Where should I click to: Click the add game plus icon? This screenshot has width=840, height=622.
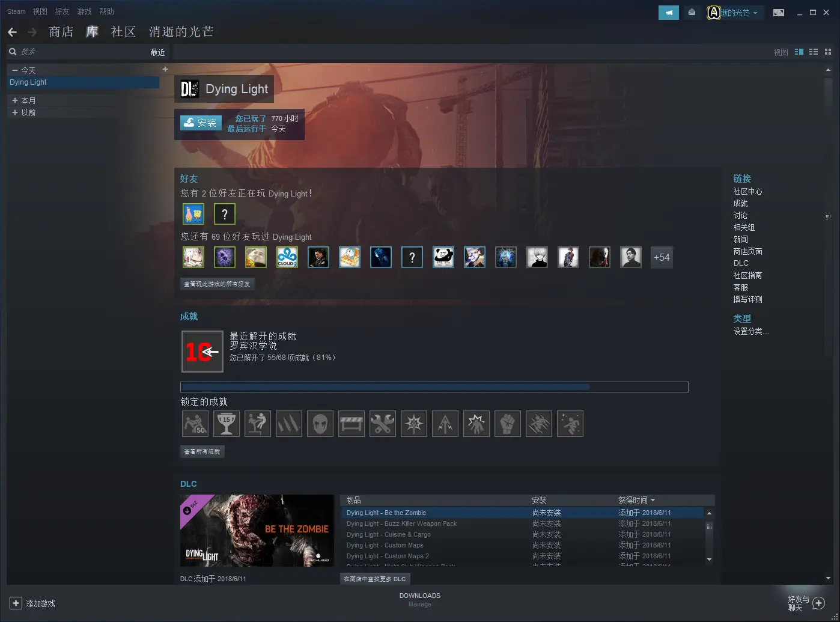tap(16, 603)
